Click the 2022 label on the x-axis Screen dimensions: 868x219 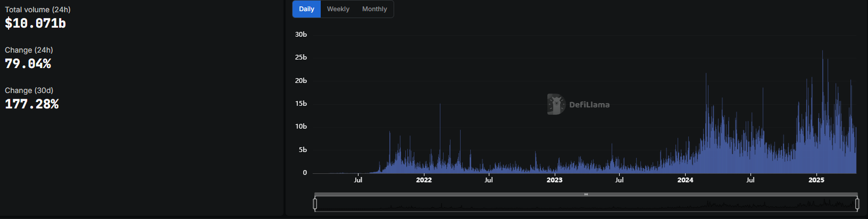coord(424,180)
